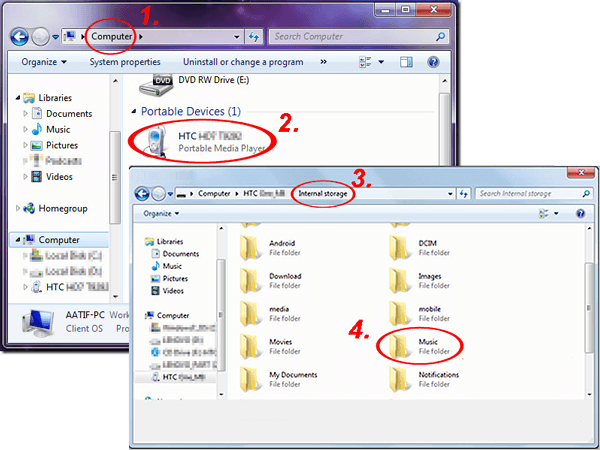Screen dimensions: 600x450
Task: Click the Search Computer input field
Action: click(354, 37)
